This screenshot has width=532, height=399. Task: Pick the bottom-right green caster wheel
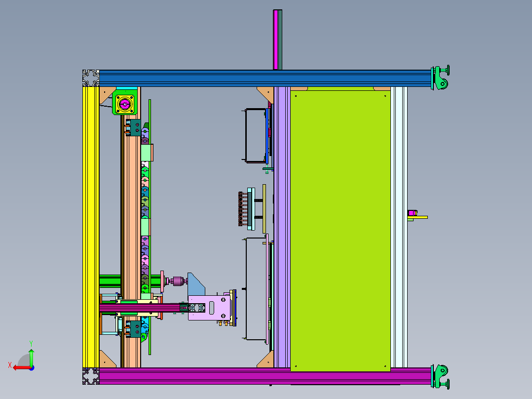pyautogui.click(x=440, y=377)
